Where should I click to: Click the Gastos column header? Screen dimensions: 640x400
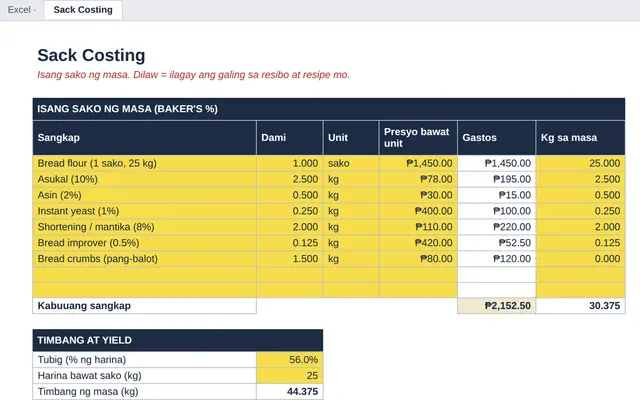(496, 138)
